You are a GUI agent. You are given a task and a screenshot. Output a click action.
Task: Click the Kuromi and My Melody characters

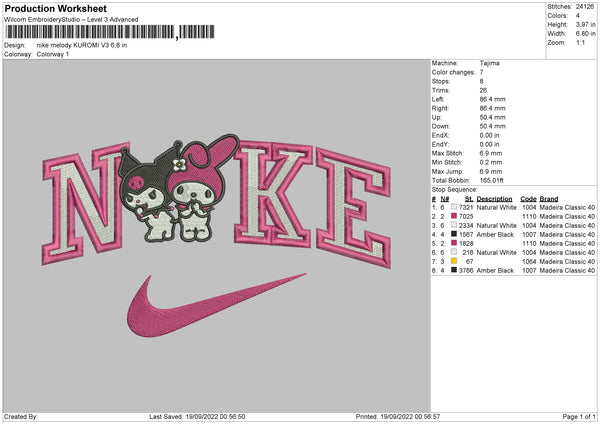(x=179, y=188)
